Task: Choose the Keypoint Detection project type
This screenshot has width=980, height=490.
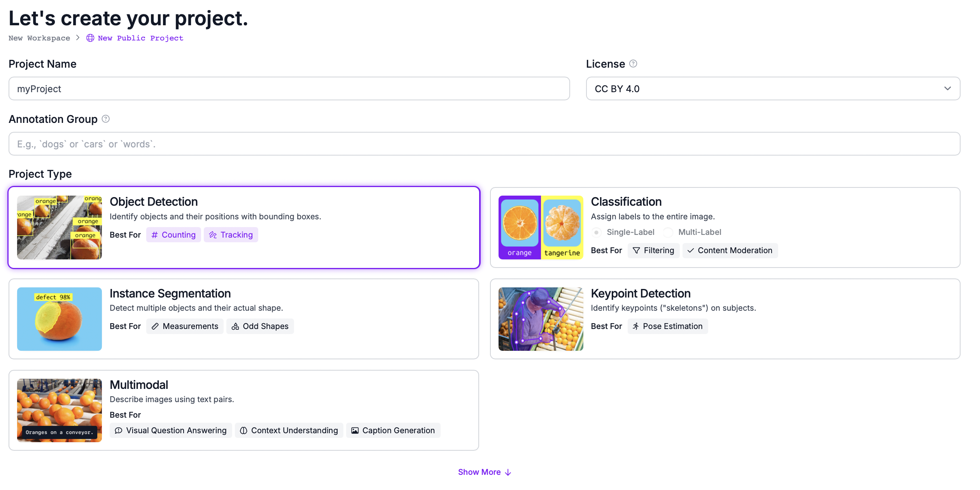Action: tap(725, 319)
